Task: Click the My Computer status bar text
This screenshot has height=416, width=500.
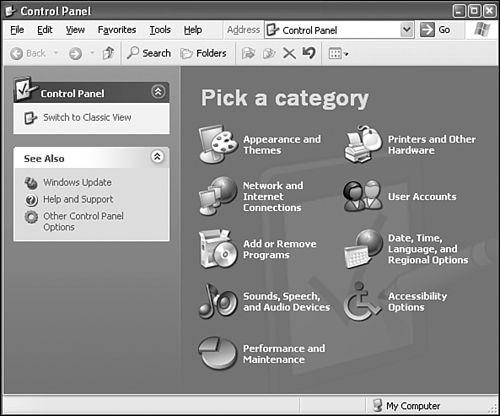Action: [x=413, y=406]
